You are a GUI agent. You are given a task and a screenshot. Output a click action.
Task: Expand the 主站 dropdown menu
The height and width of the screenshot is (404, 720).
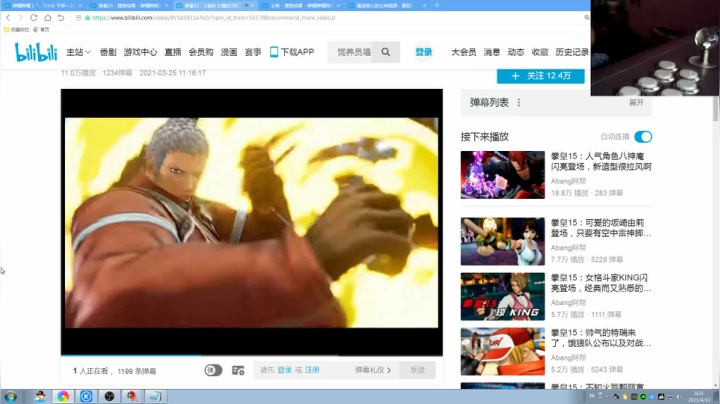78,52
